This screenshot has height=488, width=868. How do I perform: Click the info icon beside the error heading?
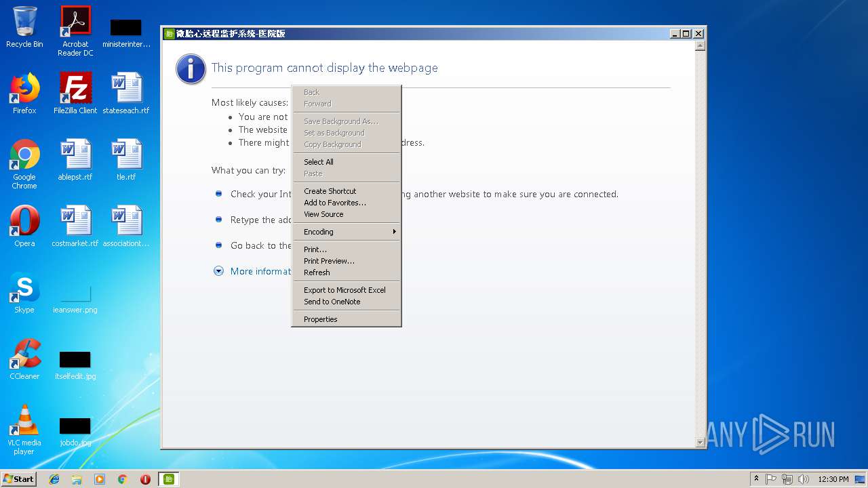[191, 68]
